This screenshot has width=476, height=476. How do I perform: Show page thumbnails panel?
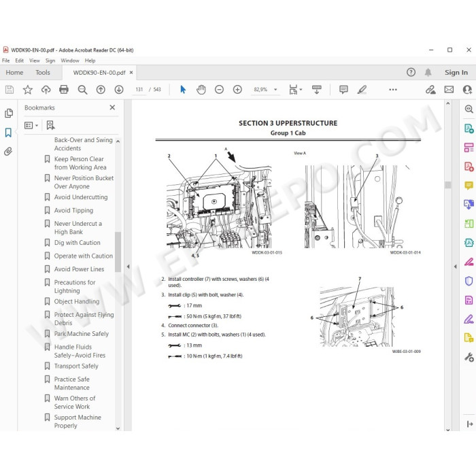coord(9,114)
